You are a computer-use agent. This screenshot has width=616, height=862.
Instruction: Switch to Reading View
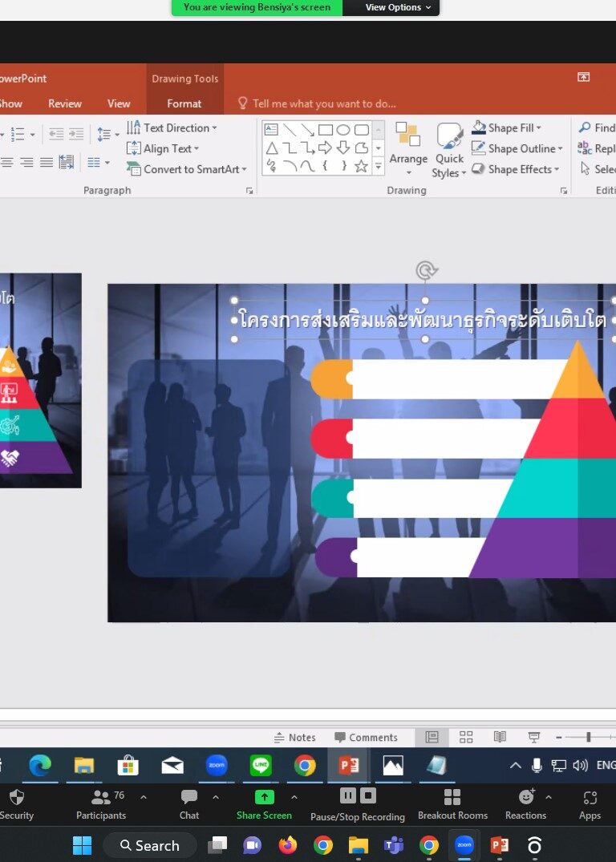click(x=500, y=737)
